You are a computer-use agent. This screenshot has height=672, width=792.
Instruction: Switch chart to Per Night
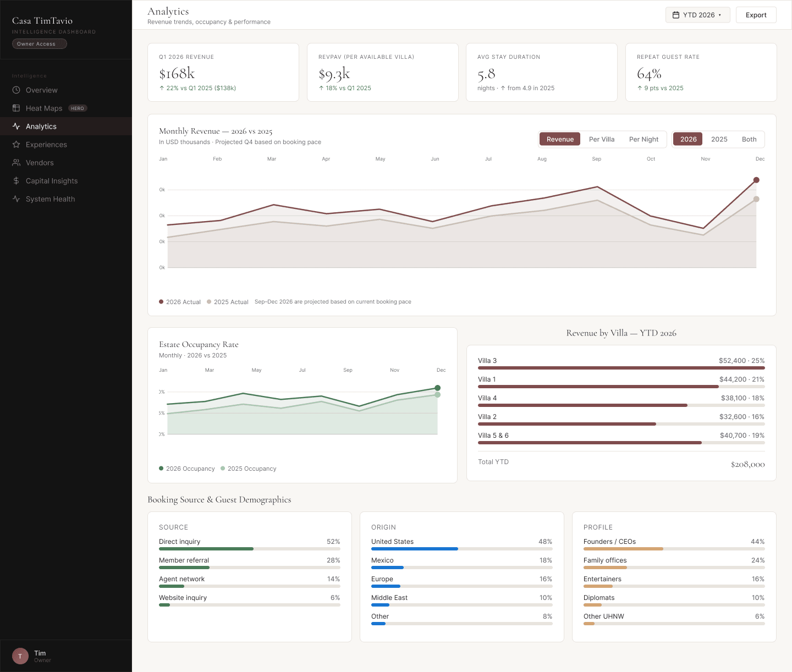643,139
